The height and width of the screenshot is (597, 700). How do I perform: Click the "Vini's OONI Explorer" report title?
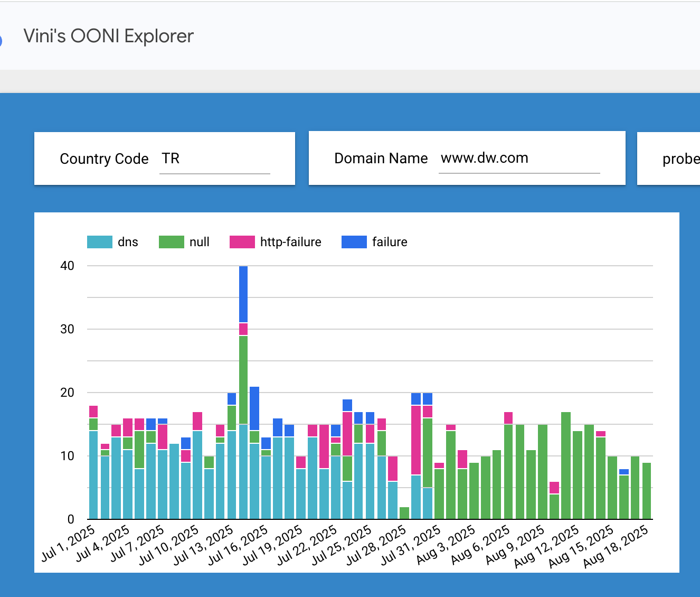point(109,36)
